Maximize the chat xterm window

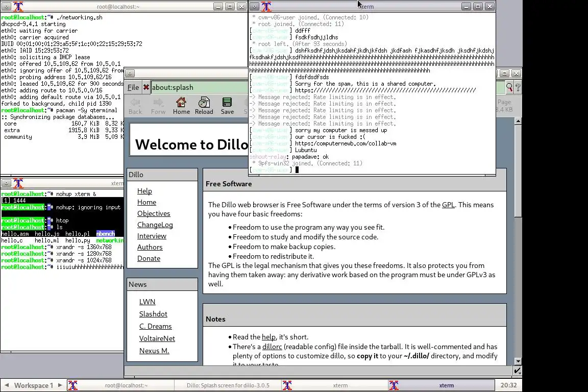(x=478, y=6)
